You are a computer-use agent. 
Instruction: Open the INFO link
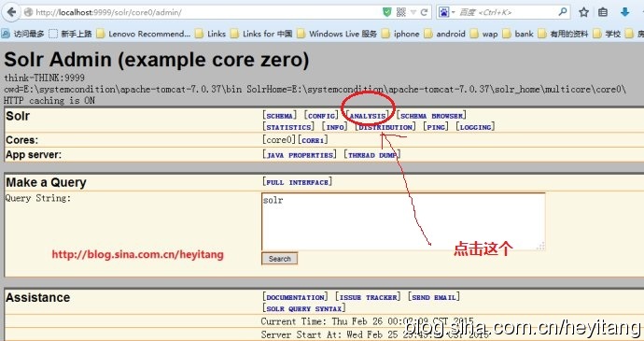pos(335,127)
